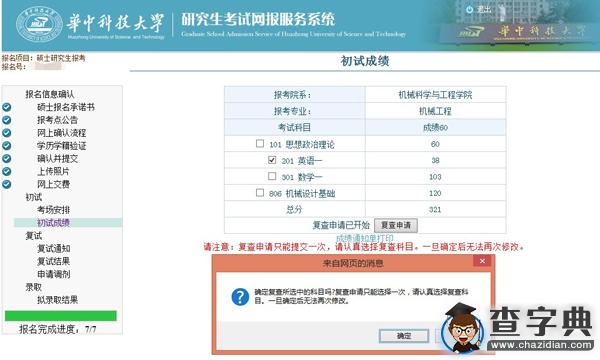Viewport: 600px width, 360px height.
Task: Click the 成绩通知单打印 link
Action: coord(365,238)
